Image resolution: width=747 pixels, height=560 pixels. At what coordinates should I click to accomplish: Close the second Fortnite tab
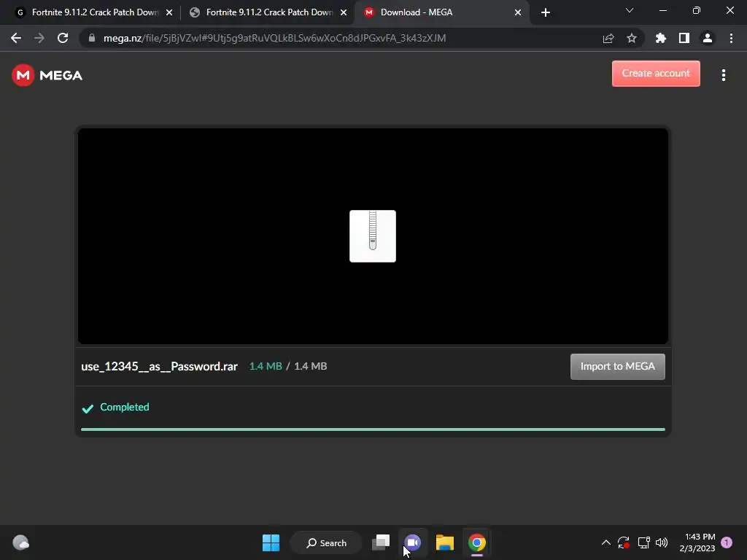(x=344, y=12)
